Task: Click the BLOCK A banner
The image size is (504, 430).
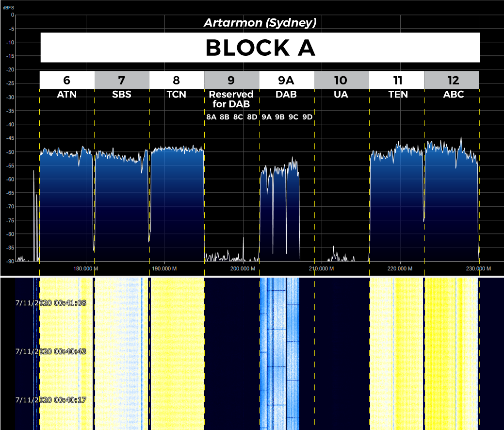Action: click(260, 48)
